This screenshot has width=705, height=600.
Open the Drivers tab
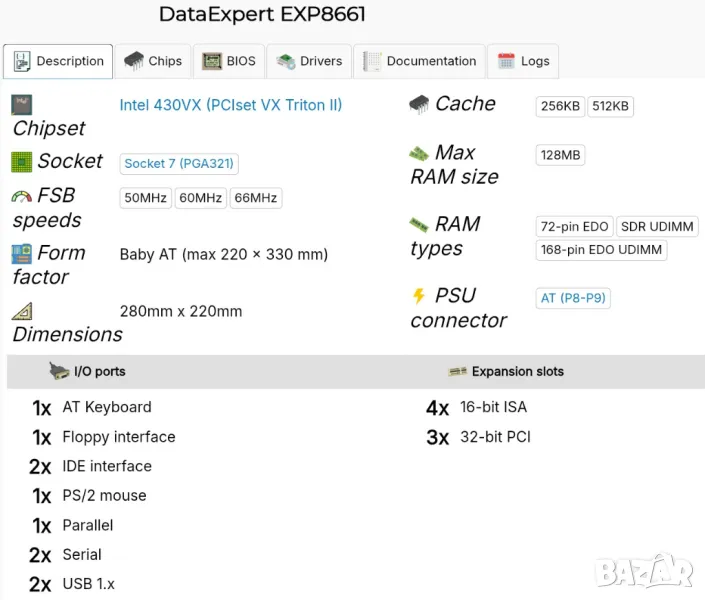pos(310,61)
